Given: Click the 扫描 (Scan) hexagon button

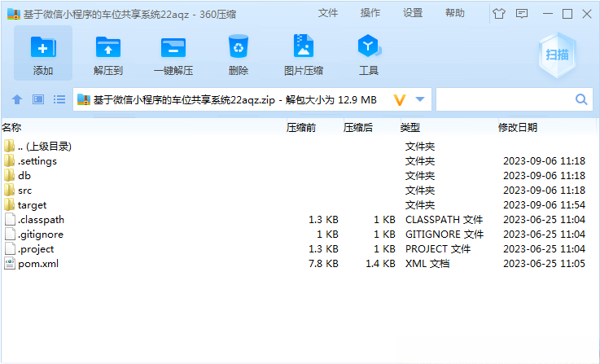Looking at the screenshot, I should tap(557, 55).
